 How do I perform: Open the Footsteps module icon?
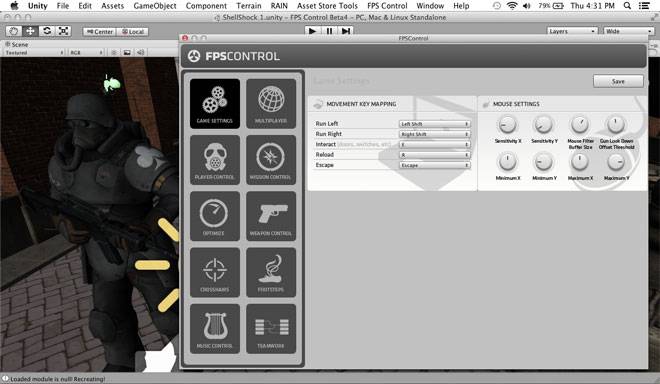tap(271, 272)
